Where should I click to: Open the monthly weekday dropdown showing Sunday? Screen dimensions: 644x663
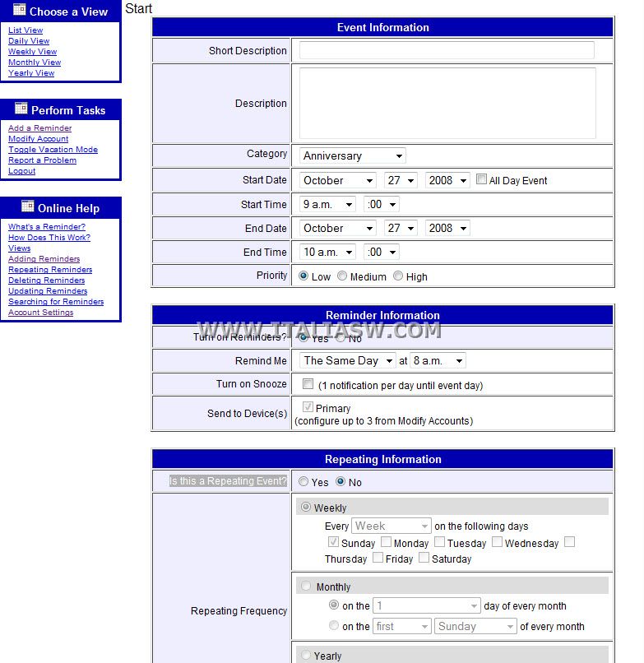point(475,626)
